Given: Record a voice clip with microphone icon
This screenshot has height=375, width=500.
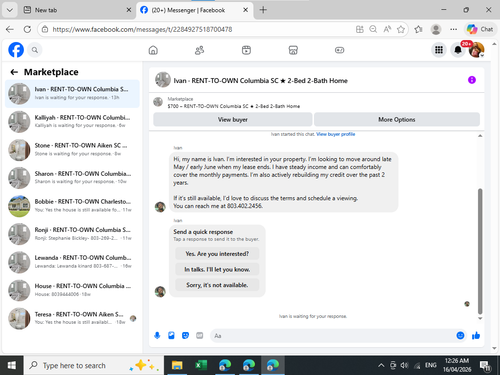Looking at the screenshot, I should tap(157, 335).
